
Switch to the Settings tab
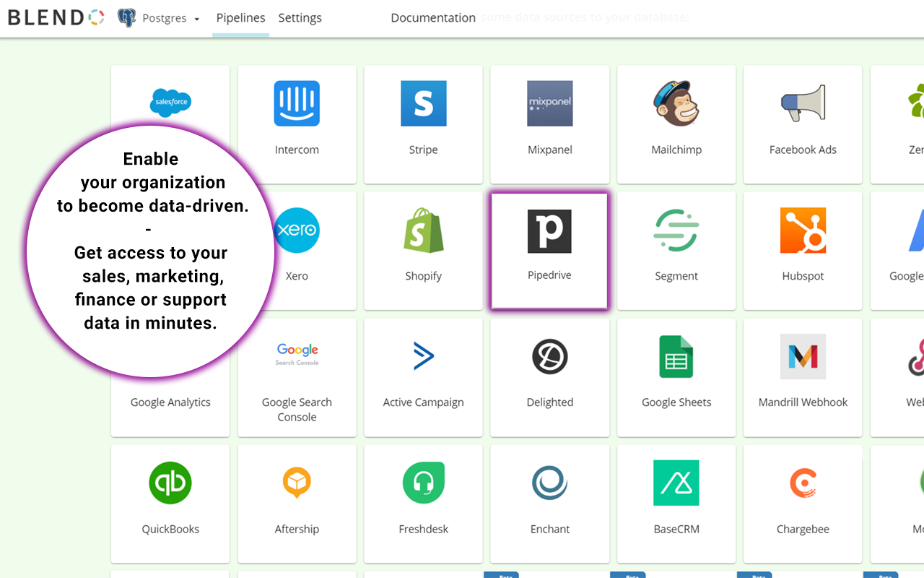300,18
